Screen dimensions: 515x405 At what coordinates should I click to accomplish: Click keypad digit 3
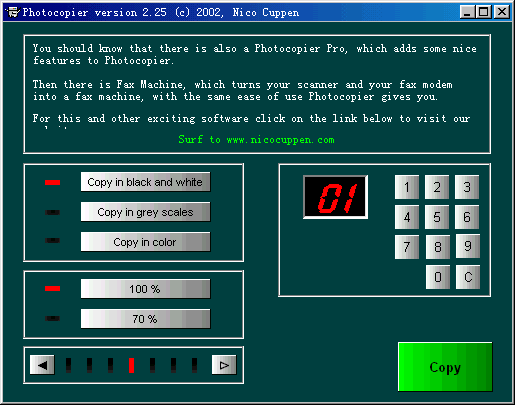tap(467, 187)
